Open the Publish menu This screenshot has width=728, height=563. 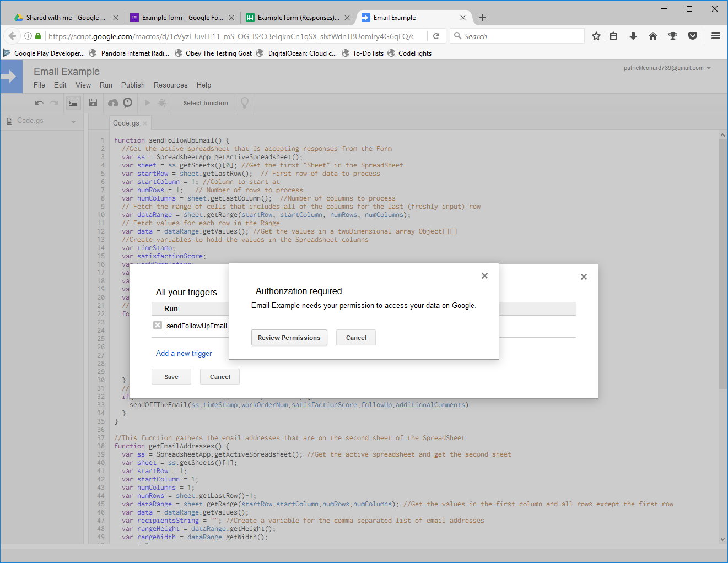(x=133, y=85)
